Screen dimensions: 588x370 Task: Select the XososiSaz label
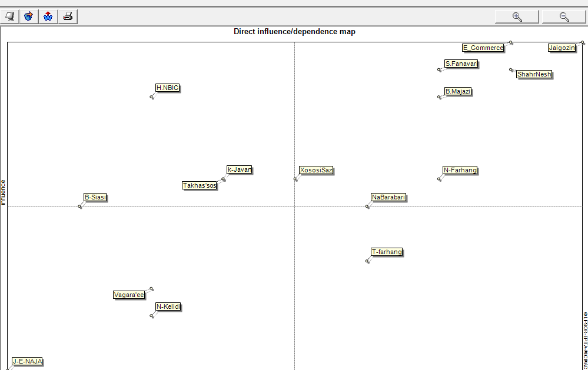(316, 170)
